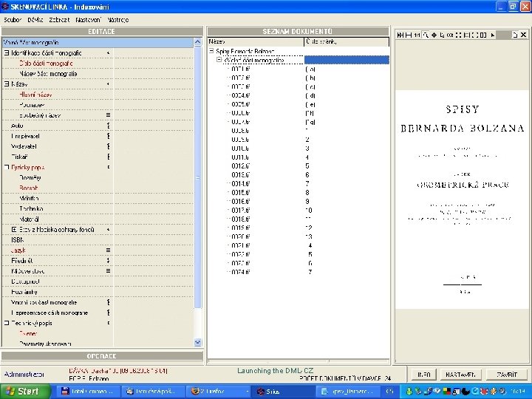Open the Soubor menu
This screenshot has width=532, height=399.
13,20
